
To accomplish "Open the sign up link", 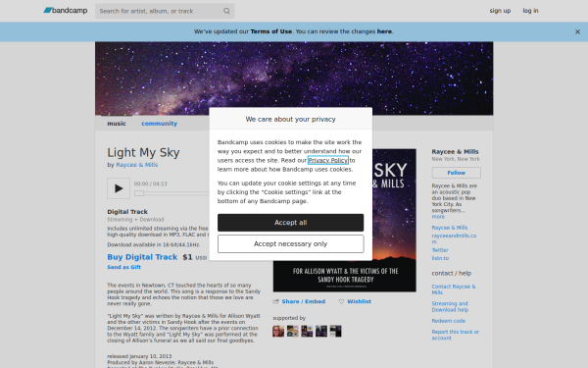I will coord(500,11).
